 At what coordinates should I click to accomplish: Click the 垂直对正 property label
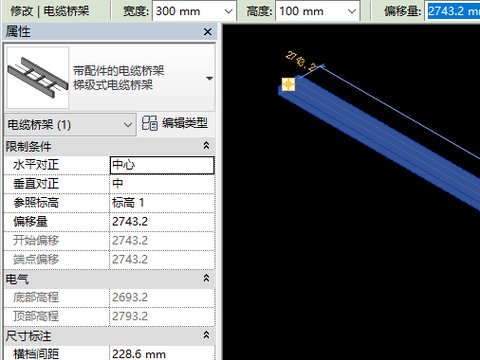pos(36,184)
